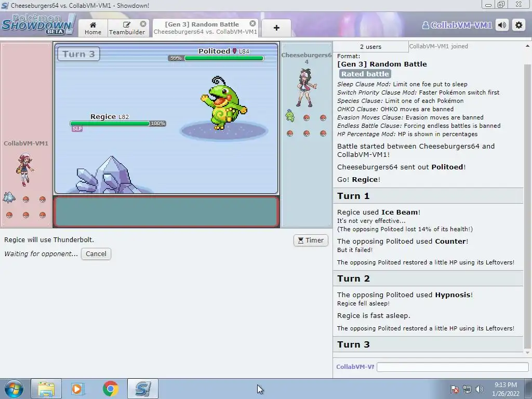Switch to the Teambuilder tab

[x=127, y=28]
